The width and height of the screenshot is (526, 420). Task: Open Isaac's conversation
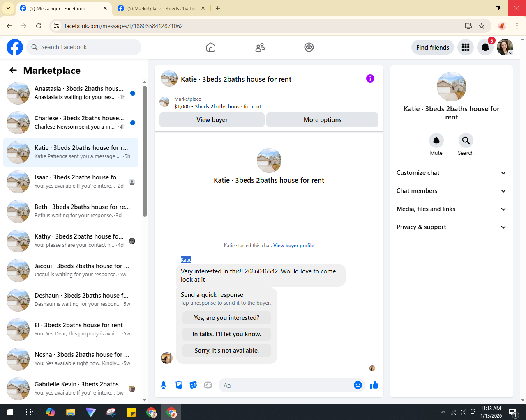[x=71, y=182]
